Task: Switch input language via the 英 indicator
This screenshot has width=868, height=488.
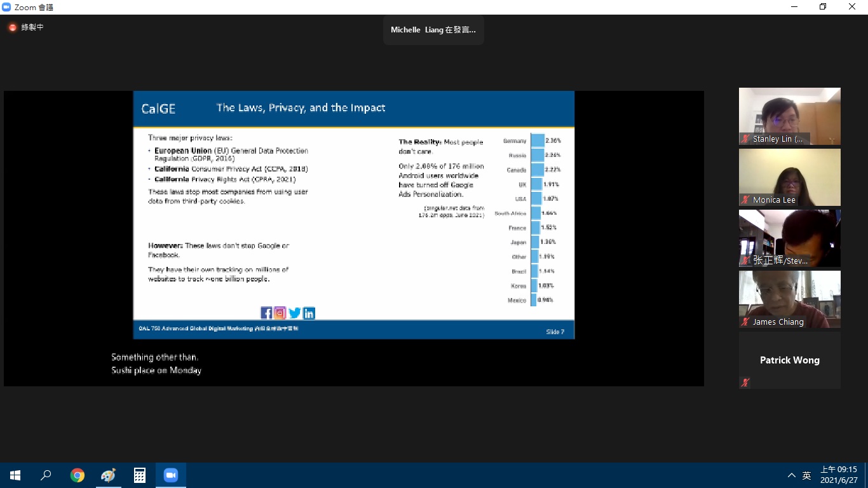Action: click(806, 475)
